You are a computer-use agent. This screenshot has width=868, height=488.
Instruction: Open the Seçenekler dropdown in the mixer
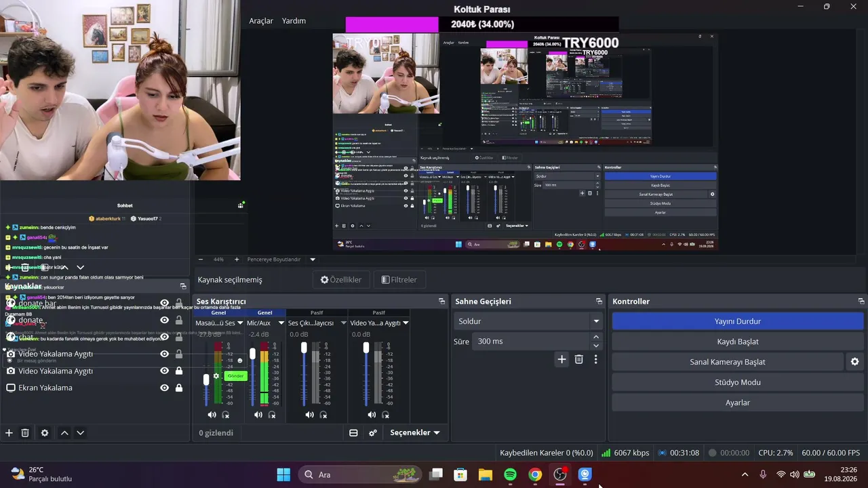click(415, 432)
